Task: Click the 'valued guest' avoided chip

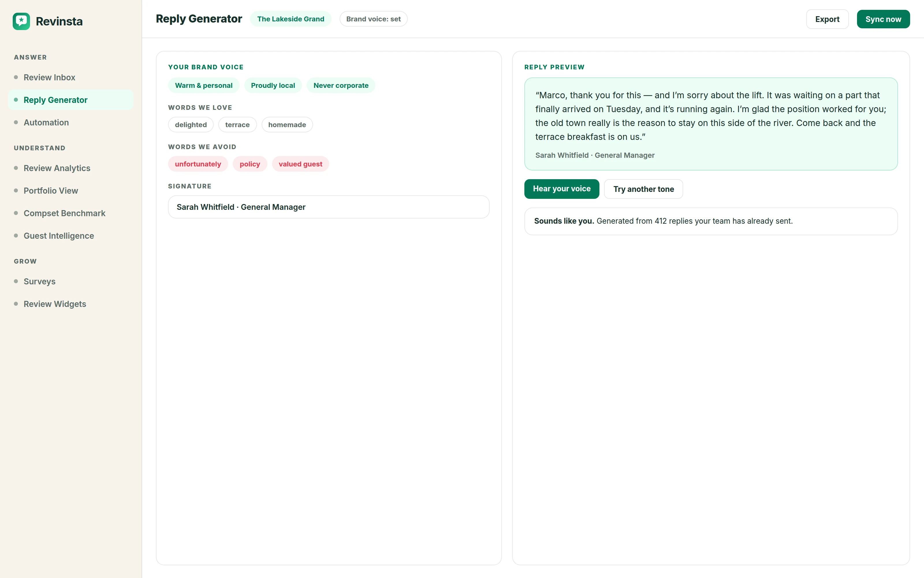Action: pyautogui.click(x=300, y=164)
